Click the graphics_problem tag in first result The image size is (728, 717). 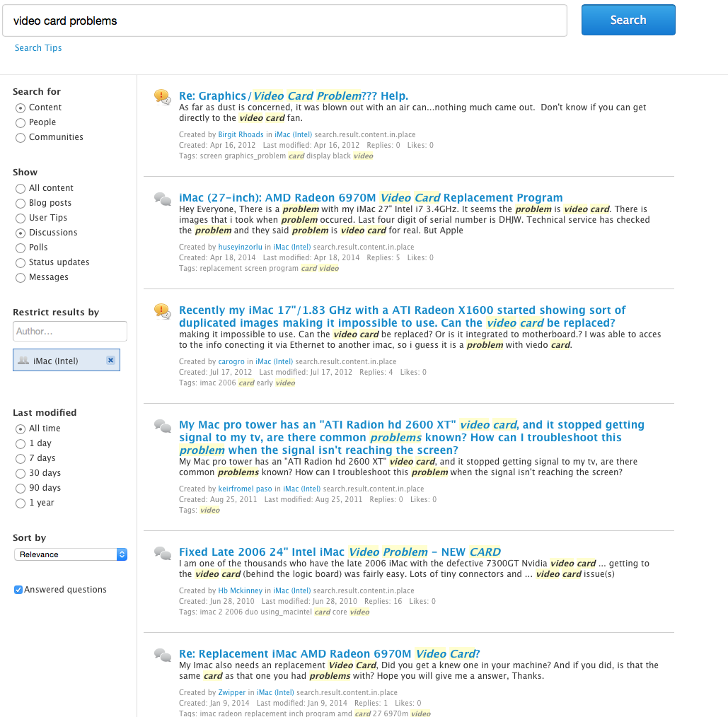tap(255, 156)
